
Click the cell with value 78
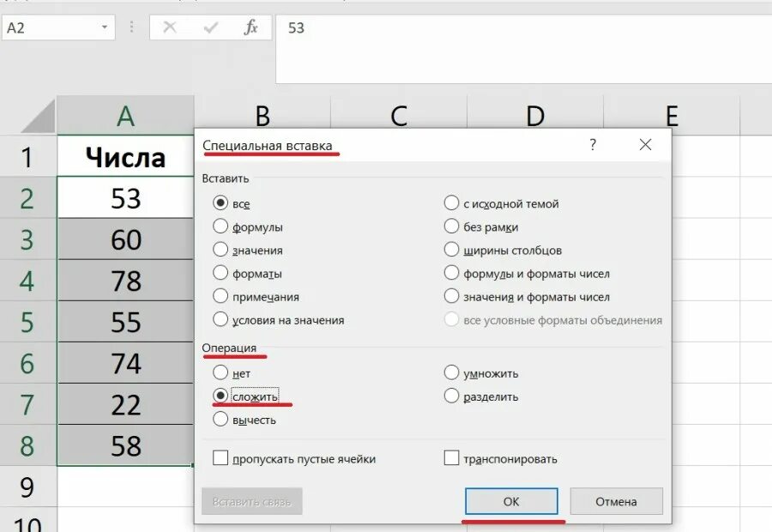(x=125, y=281)
